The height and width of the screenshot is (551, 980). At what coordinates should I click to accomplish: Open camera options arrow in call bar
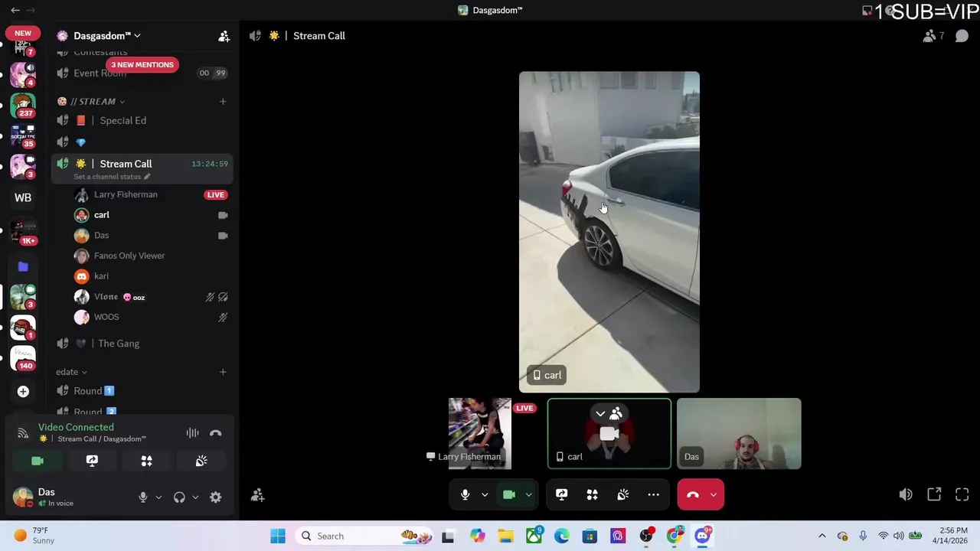(528, 494)
